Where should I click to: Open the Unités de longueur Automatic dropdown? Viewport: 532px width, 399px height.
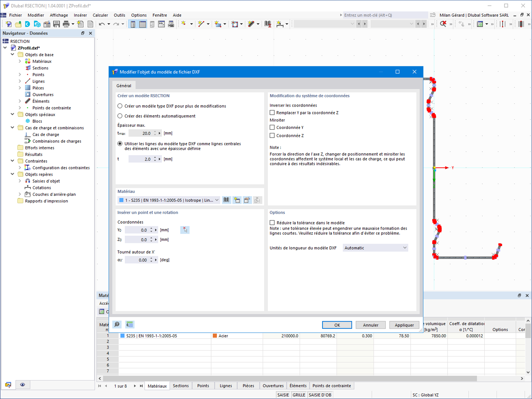(x=375, y=248)
